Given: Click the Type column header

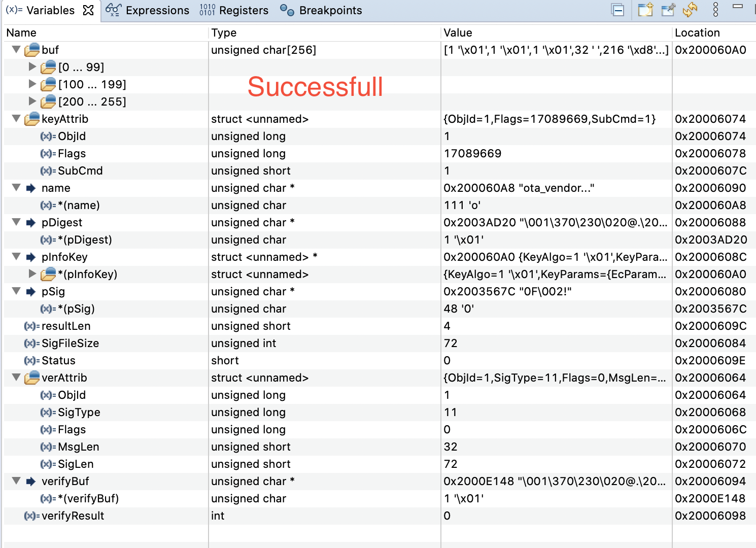Looking at the screenshot, I should [224, 33].
